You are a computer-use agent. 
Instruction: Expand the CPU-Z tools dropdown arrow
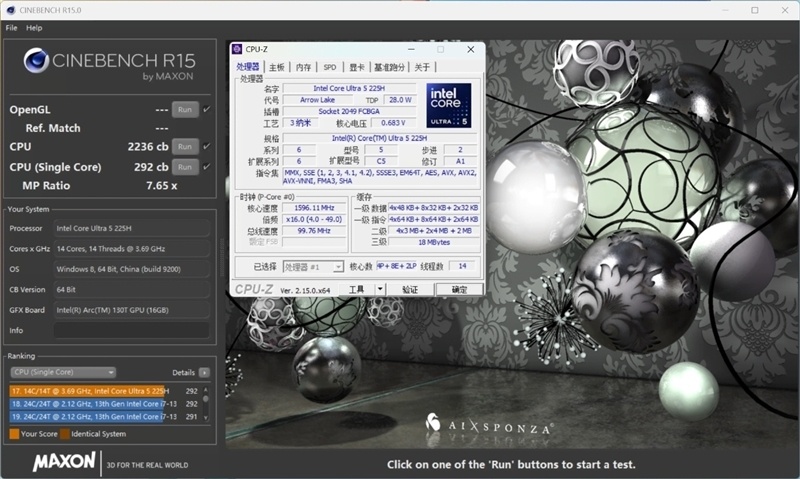(380, 289)
